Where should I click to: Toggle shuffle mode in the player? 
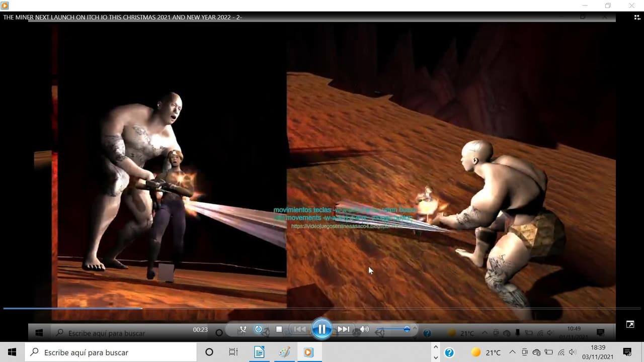coord(243,329)
